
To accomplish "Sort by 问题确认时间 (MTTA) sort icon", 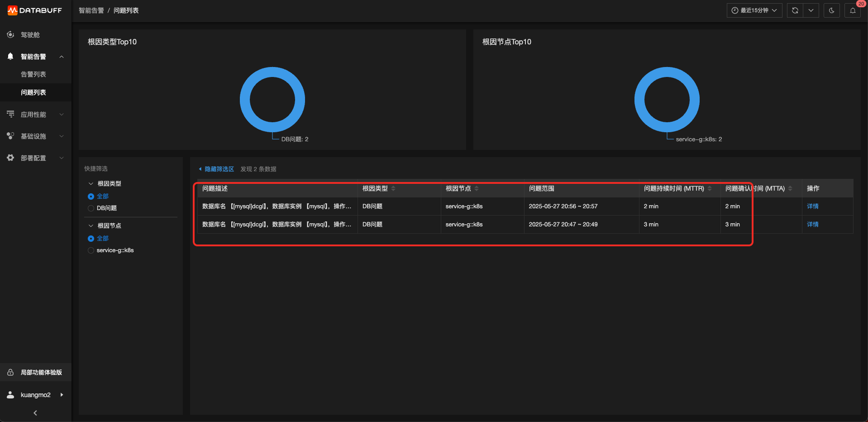I will (x=790, y=188).
